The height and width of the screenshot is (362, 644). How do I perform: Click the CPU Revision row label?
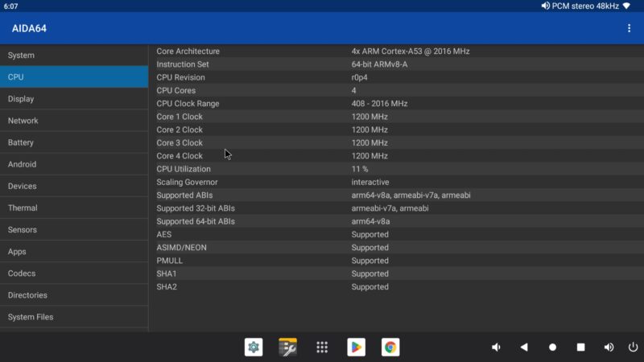[x=180, y=77]
